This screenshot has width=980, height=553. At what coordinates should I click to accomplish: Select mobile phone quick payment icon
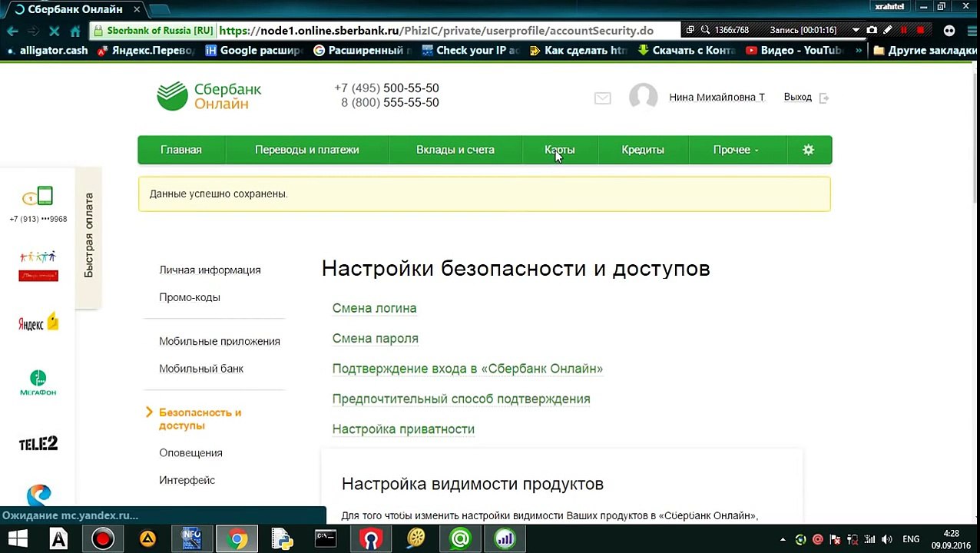pos(38,197)
